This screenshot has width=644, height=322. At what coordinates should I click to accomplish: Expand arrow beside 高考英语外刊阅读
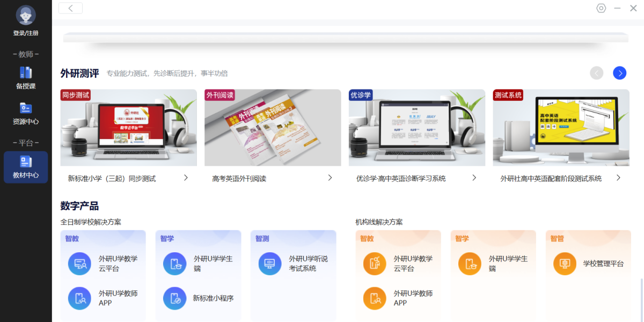(330, 178)
